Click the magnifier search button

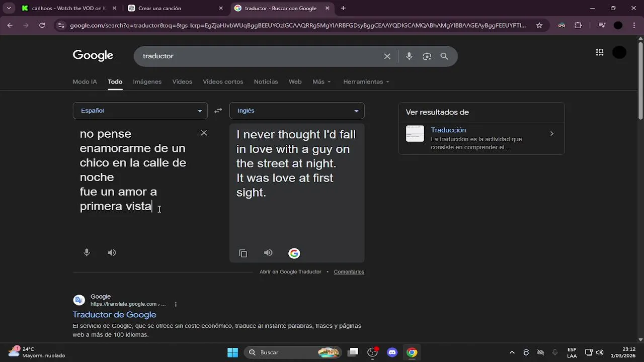pyautogui.click(x=444, y=56)
